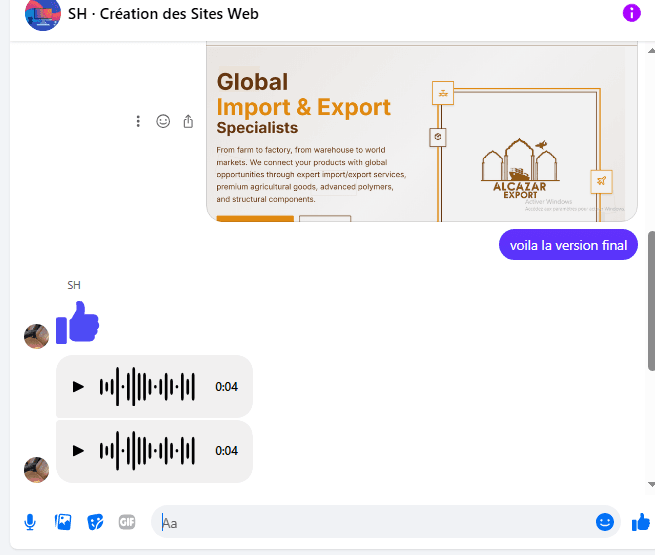Play the second voice message
The image size is (655, 555).
coord(78,451)
